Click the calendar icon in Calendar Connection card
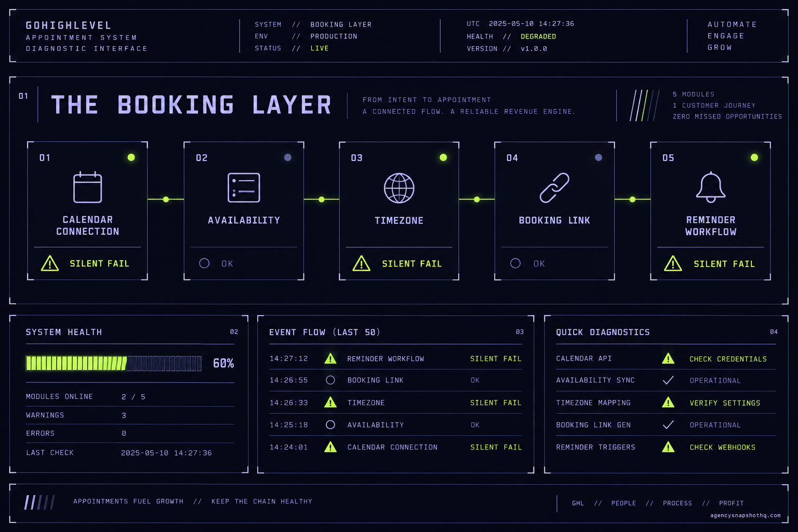The width and height of the screenshot is (798, 532). pos(88,187)
